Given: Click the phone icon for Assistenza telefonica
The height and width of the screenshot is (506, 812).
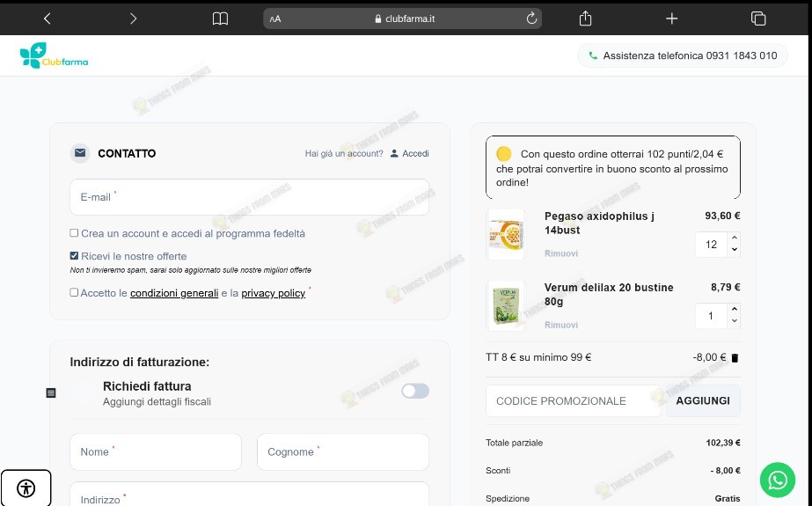Looking at the screenshot, I should click(x=593, y=55).
